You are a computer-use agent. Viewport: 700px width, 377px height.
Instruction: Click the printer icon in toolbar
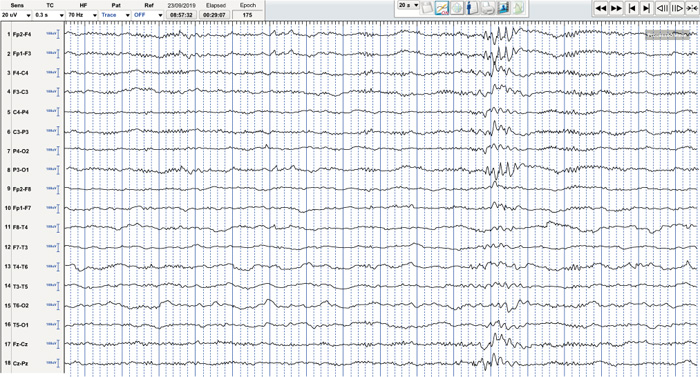pos(488,8)
